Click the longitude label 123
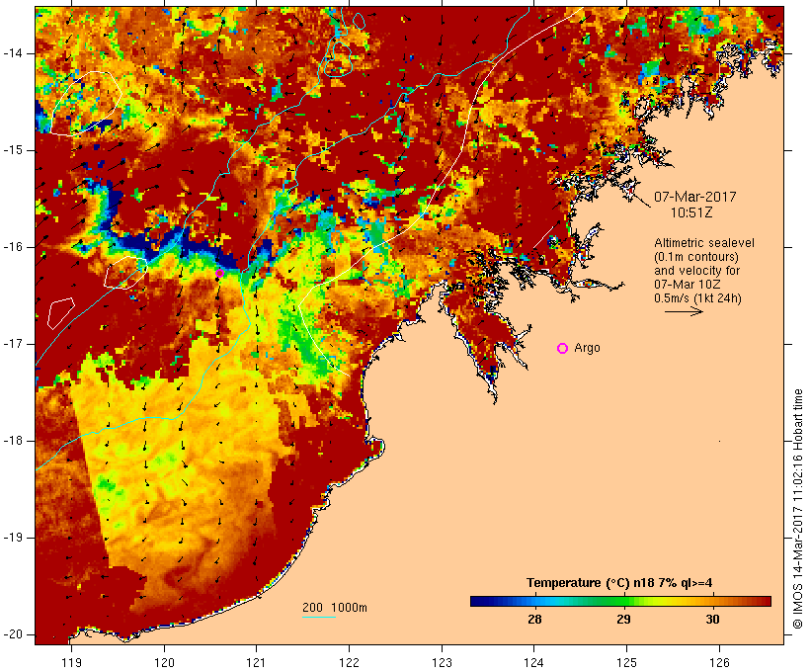This screenshot has height=672, width=810. click(442, 663)
